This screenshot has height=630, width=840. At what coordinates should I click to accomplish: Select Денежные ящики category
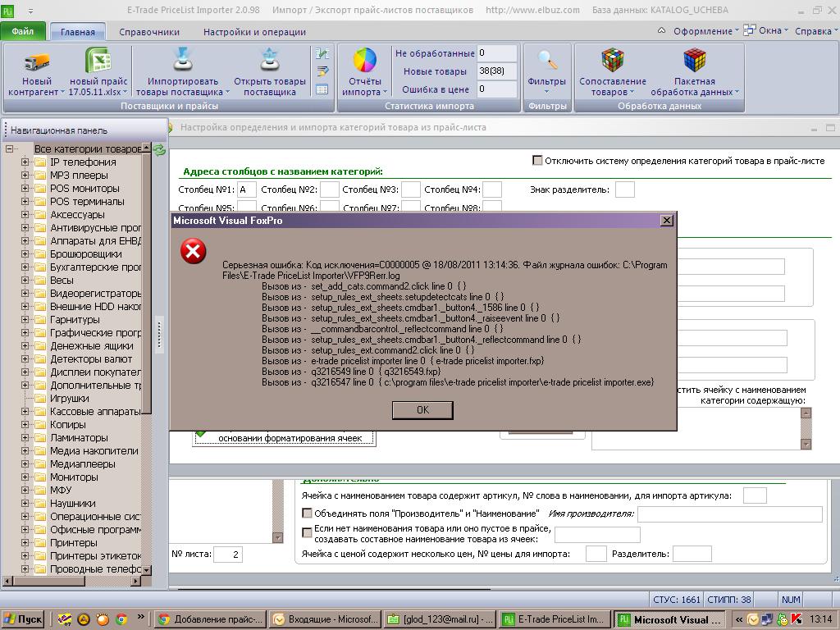point(92,346)
